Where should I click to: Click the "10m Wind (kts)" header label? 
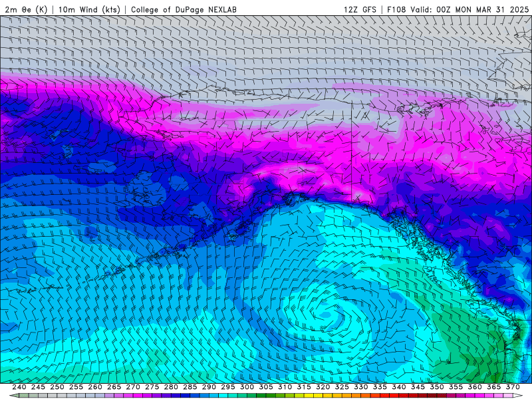click(89, 9)
